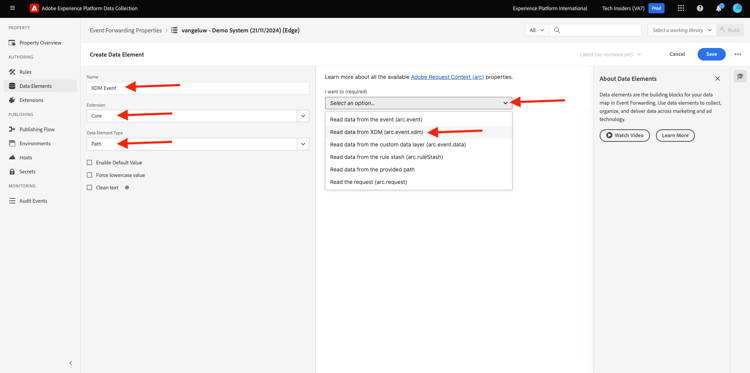Open the user profile avatar
Screen dimensions: 750x373
(737, 8)
